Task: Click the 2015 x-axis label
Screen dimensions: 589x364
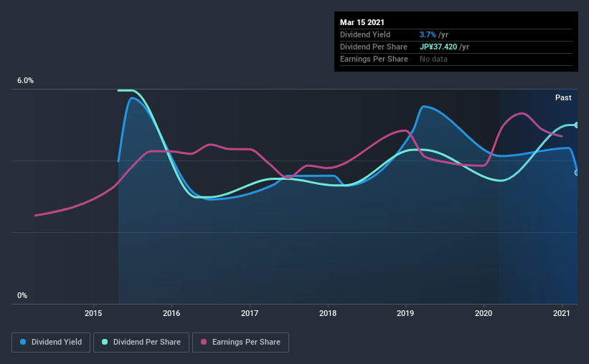Action: (x=93, y=313)
